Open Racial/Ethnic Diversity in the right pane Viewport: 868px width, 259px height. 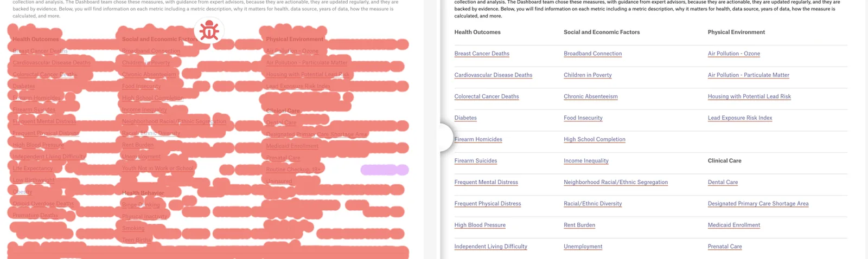pos(593,204)
